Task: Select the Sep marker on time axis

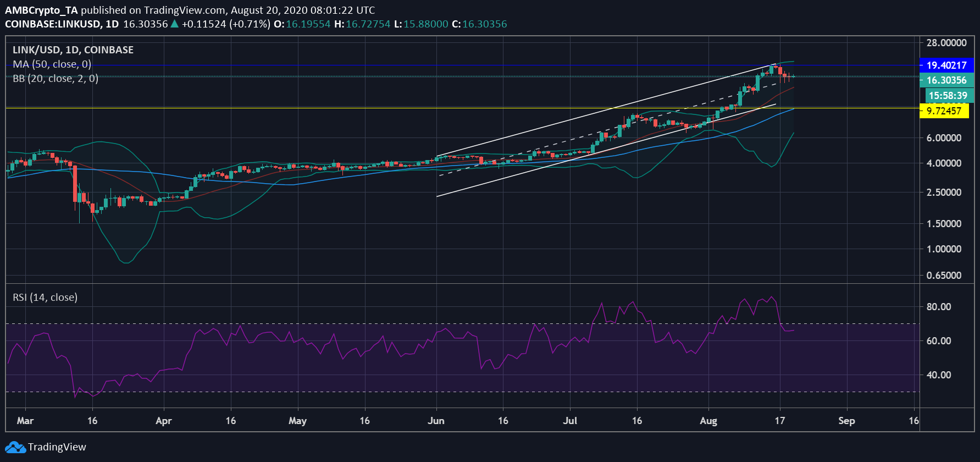Action: click(x=846, y=421)
